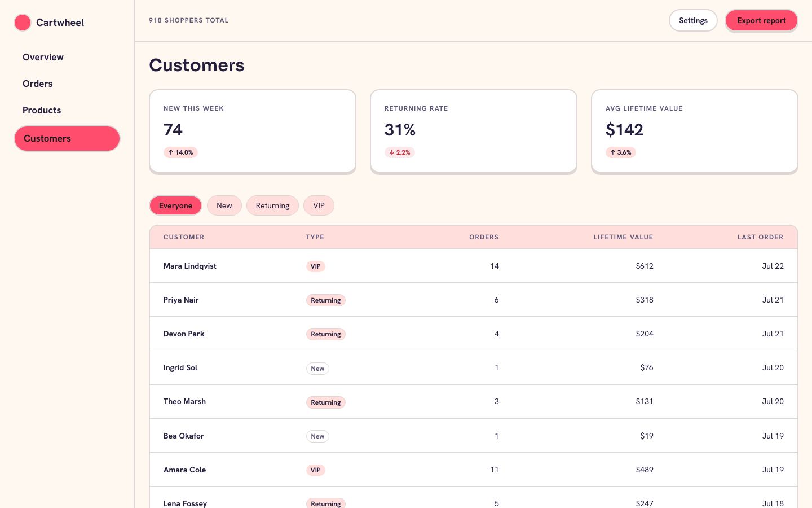Sort by Last Order column header
The width and height of the screenshot is (812, 508).
pyautogui.click(x=760, y=237)
